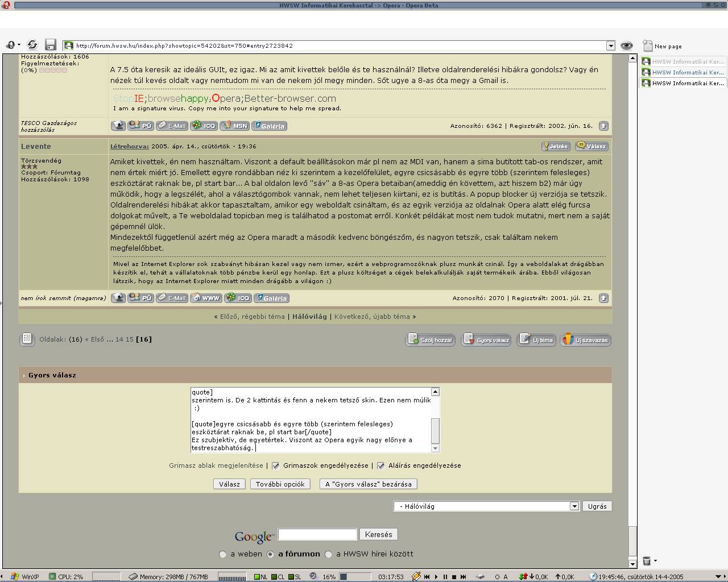This screenshot has width=728, height=582.
Task: Toggle Grimaszok engedélyezése checkbox
Action: coord(276,465)
